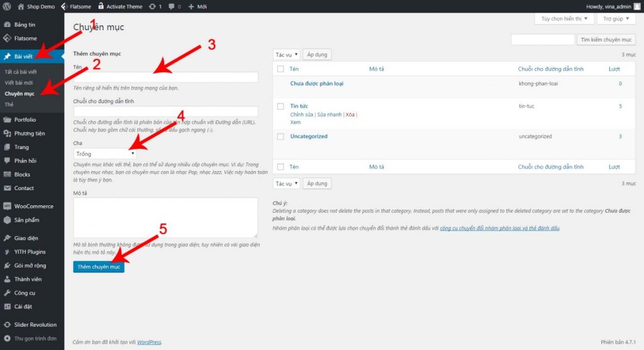The width and height of the screenshot is (644, 350).
Task: Click the Slider Revolution icon
Action: pos(7,324)
